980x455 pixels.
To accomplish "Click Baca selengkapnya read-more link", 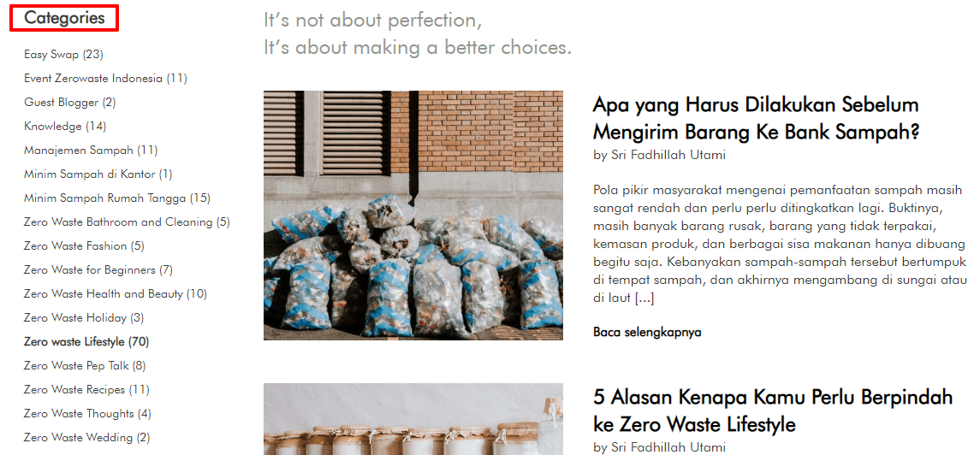I will [x=647, y=332].
